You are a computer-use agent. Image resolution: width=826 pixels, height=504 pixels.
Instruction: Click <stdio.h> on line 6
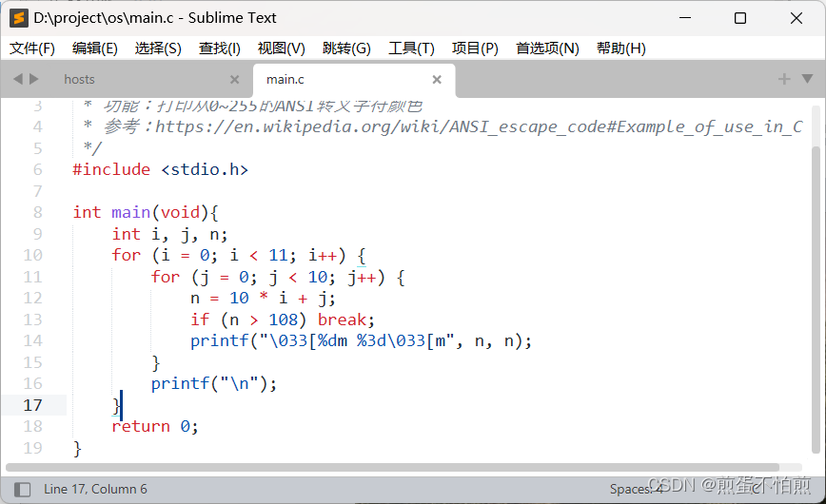pyautogui.click(x=205, y=169)
